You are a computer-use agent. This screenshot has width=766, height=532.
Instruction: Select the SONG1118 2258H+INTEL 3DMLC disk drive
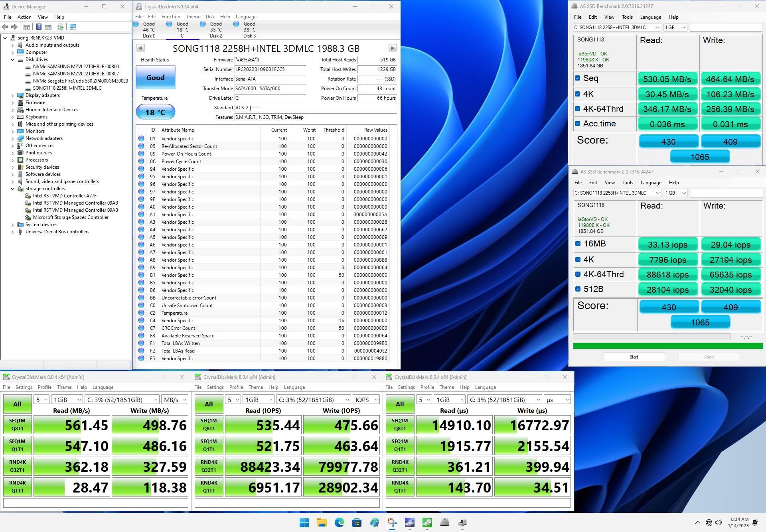67,88
